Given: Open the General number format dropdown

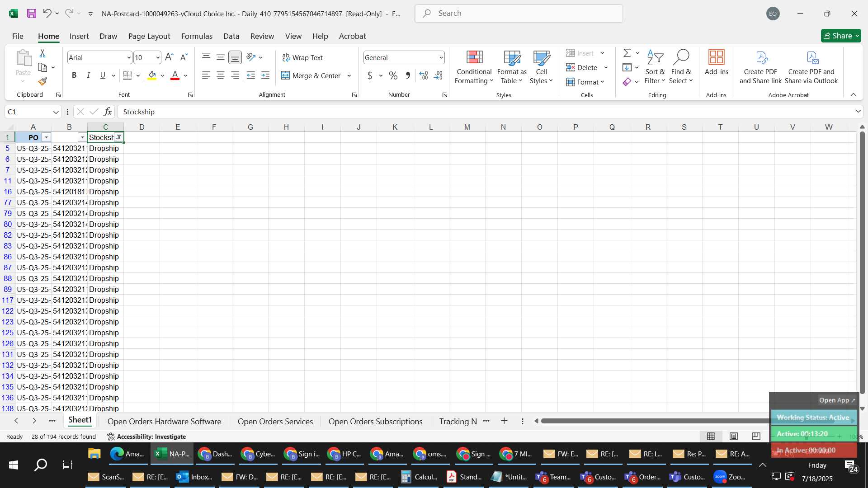Looking at the screenshot, I should coord(441,57).
